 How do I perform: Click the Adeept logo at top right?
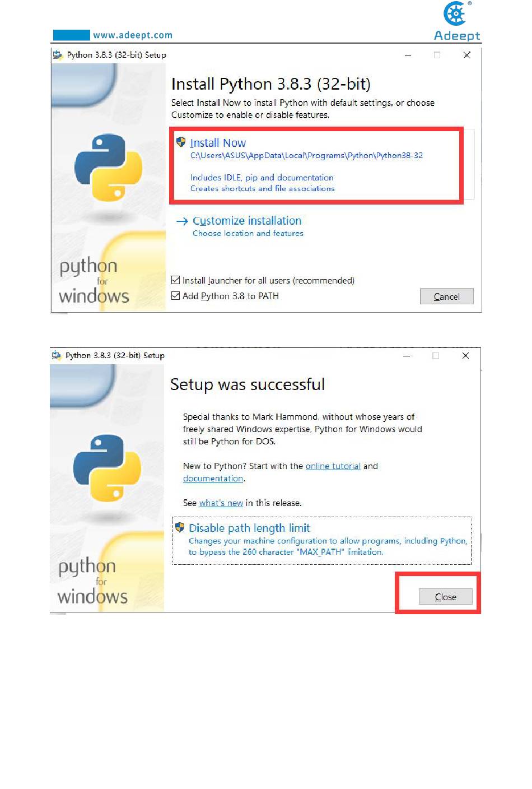click(x=458, y=21)
